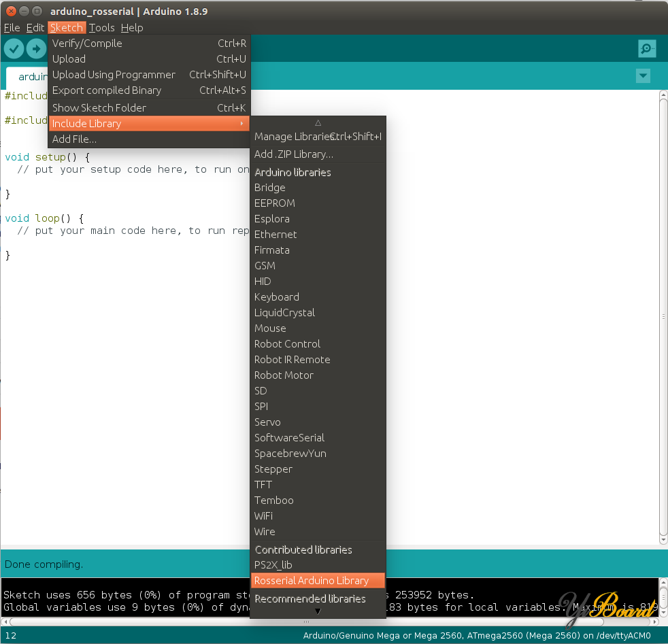Click the "void setup()" code line

pyautogui.click(x=48, y=157)
